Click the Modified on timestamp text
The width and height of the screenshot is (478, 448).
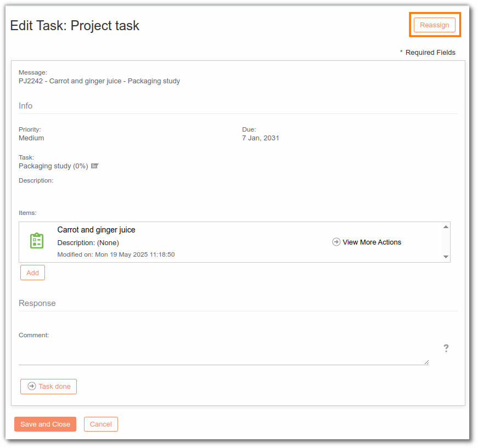[116, 254]
